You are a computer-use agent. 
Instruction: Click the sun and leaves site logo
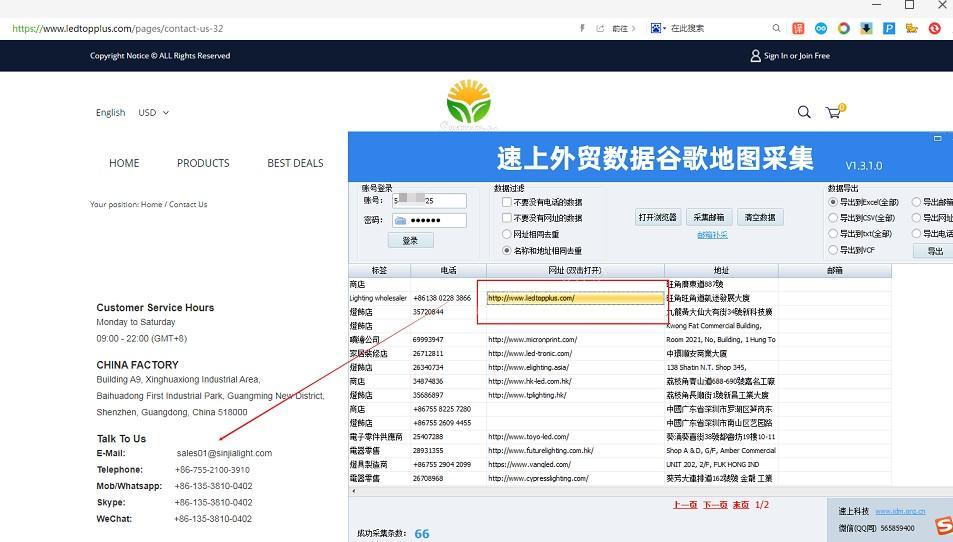[x=469, y=101]
